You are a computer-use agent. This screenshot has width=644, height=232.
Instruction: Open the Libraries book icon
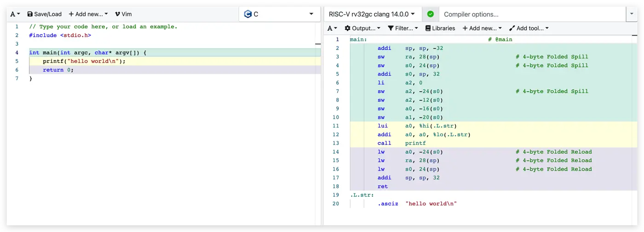(428, 29)
